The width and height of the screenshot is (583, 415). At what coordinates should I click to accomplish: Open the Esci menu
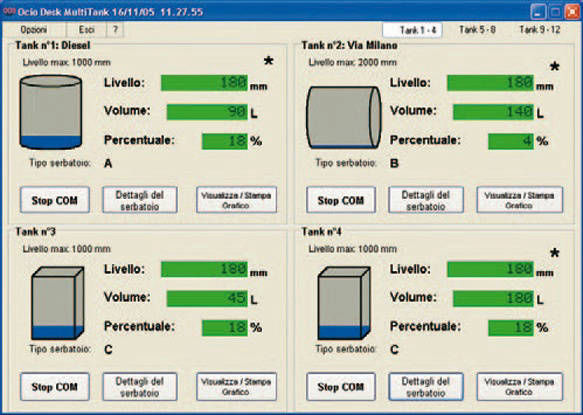pyautogui.click(x=87, y=30)
